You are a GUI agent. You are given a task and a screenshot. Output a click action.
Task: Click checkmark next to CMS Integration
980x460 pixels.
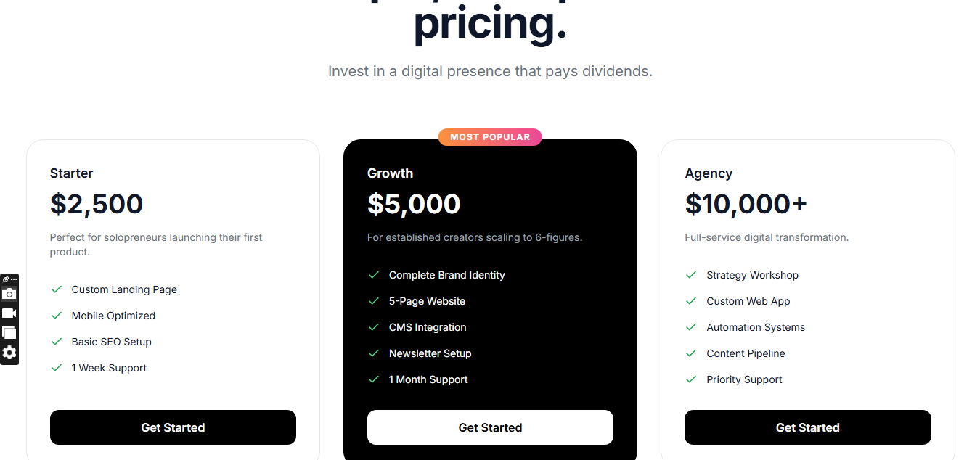pos(374,327)
